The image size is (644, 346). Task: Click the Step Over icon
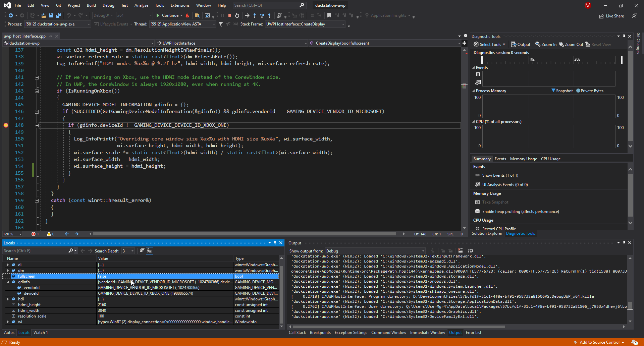click(x=262, y=15)
